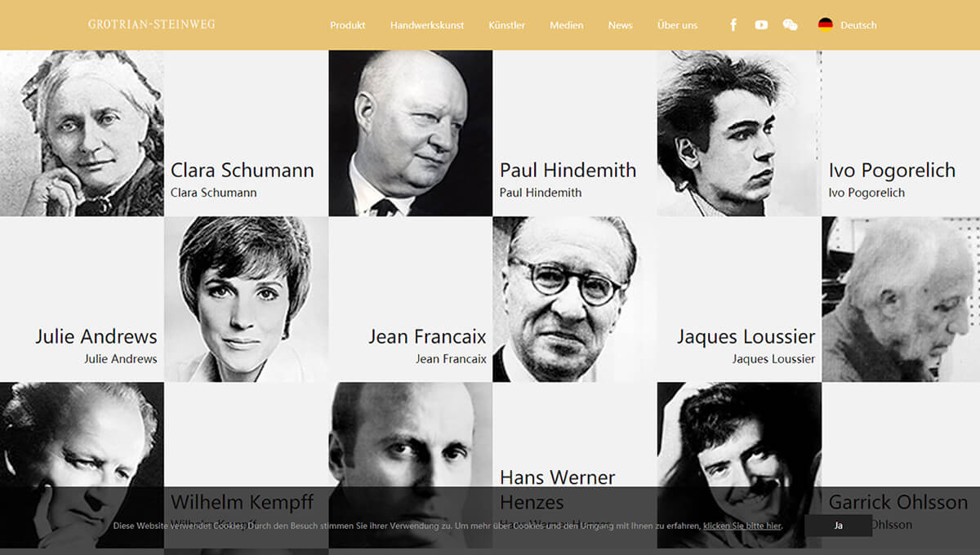Screen dimensions: 980x555
Task: Follow the 'klicken Sie bitte hier' link
Action: (742, 526)
